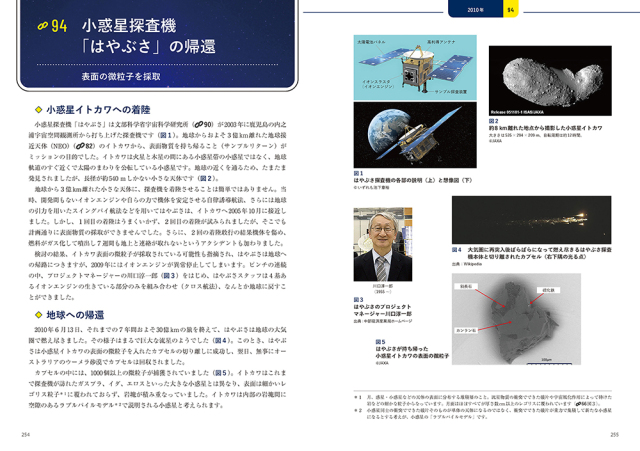Click the 図1 figure caption label

357,172
